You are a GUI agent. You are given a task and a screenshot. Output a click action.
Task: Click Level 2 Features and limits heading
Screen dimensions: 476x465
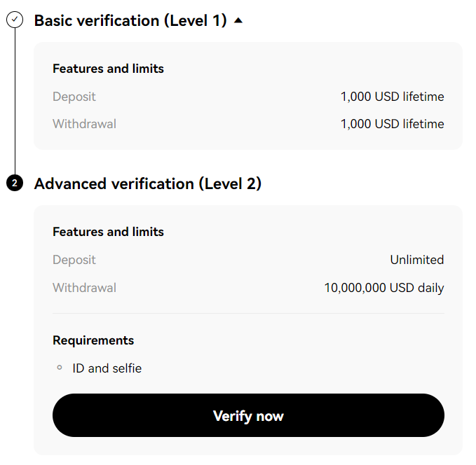(x=108, y=232)
